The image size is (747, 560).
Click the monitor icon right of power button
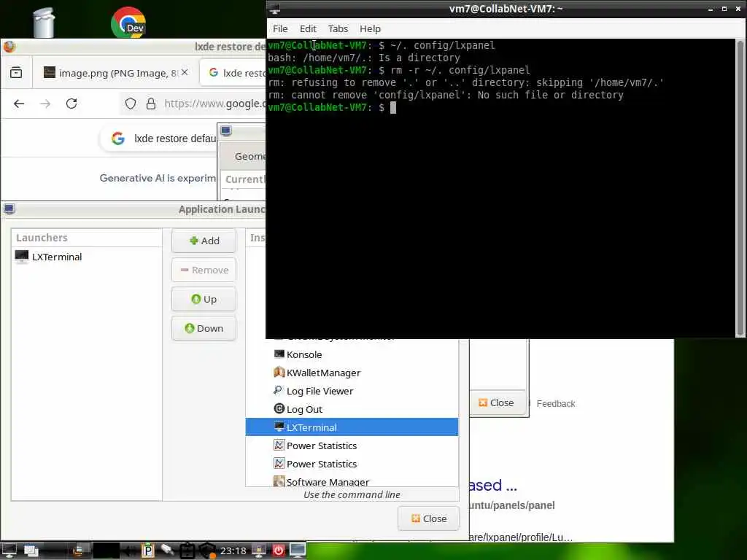tap(298, 551)
